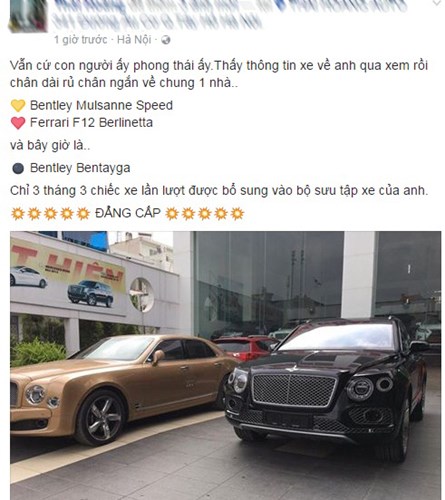Click the black Bentley Bentayga in photo
Screen dimensions: 445x500
[326, 387]
